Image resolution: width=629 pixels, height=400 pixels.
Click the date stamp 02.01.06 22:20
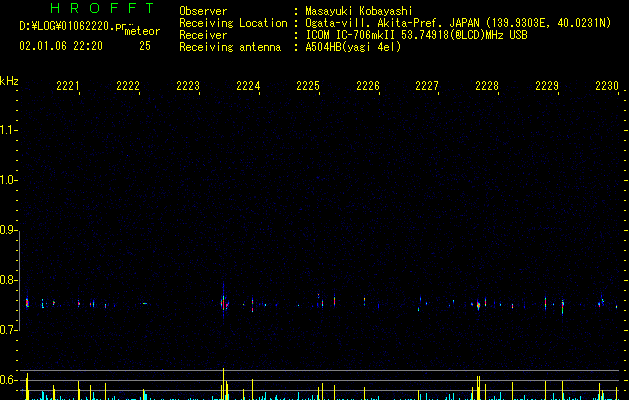tap(61, 46)
